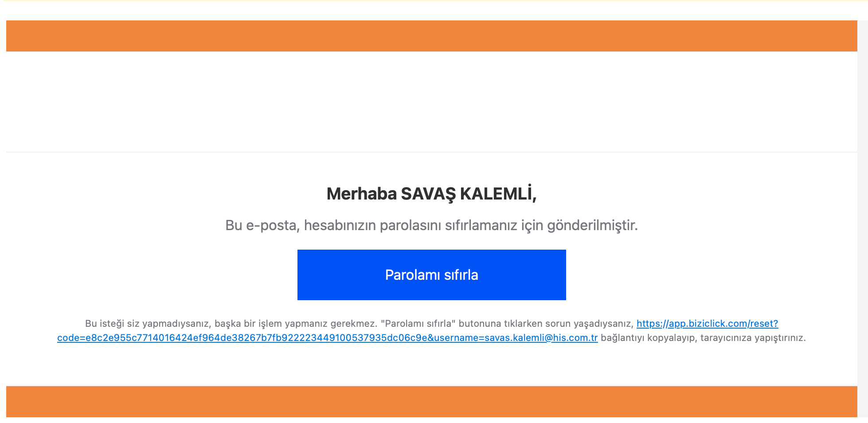Click the word parolasını in the message line
The height and width of the screenshot is (423, 868).
click(x=411, y=225)
